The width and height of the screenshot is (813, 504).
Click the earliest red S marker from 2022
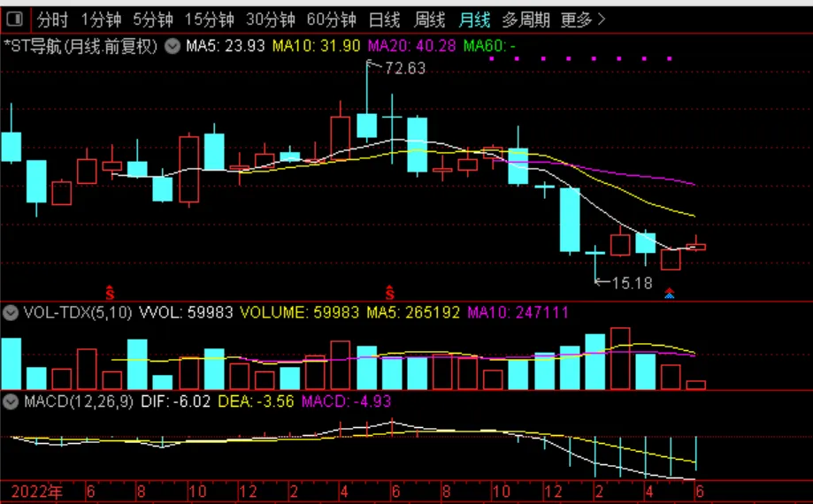[x=111, y=291]
